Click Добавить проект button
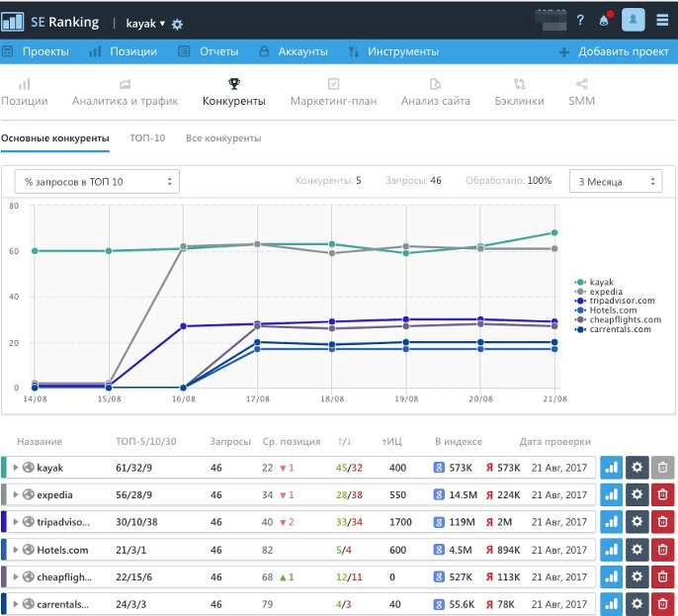 [614, 51]
